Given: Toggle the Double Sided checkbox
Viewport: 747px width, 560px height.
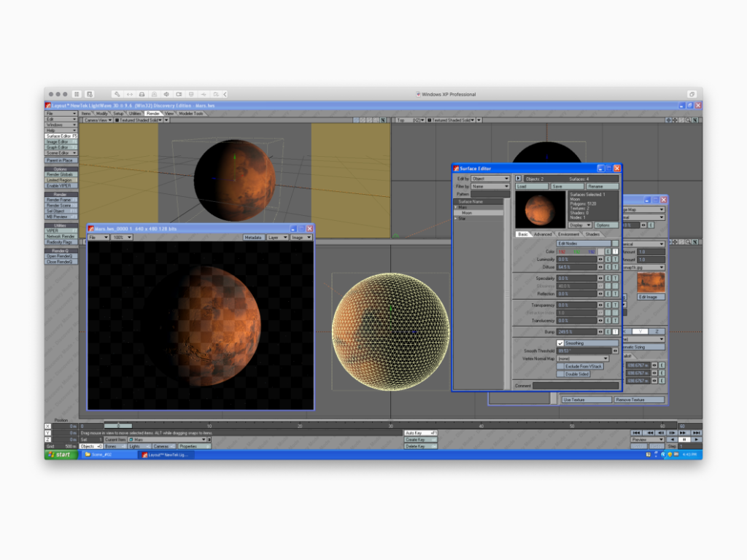Looking at the screenshot, I should 560,374.
